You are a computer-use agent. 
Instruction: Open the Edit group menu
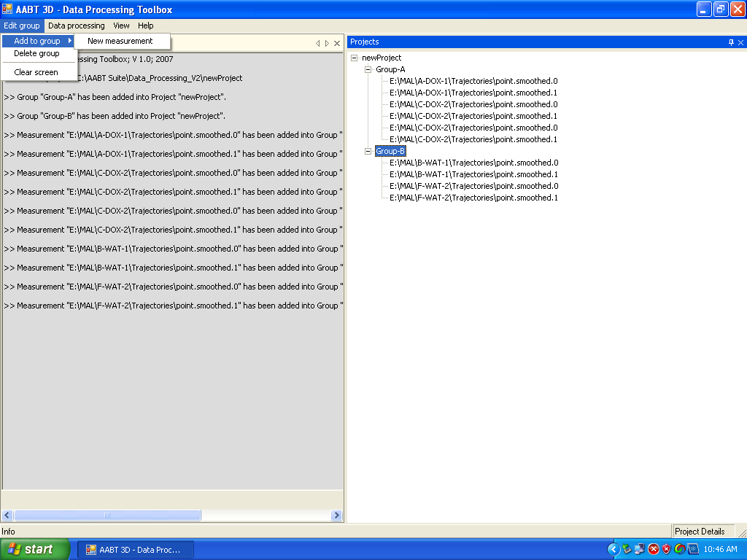(22, 26)
